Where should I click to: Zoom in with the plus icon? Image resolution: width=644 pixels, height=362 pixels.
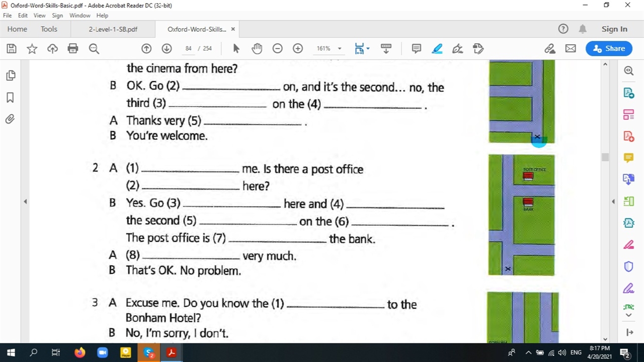(298, 49)
